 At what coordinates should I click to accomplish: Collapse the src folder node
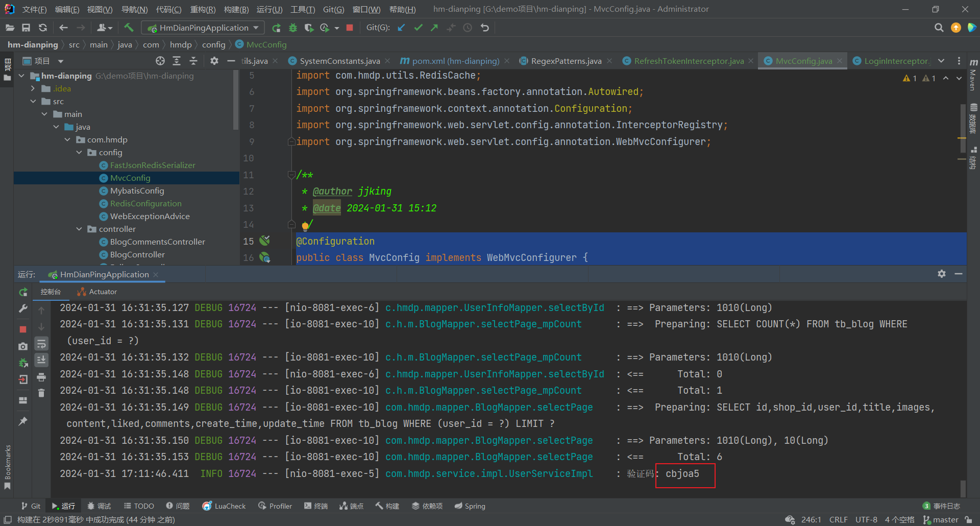(33, 101)
